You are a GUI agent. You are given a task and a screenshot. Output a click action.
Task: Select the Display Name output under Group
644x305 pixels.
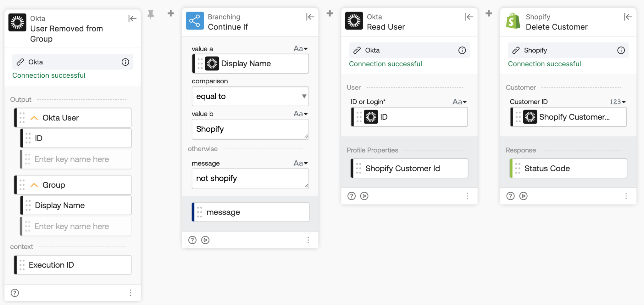coord(76,205)
